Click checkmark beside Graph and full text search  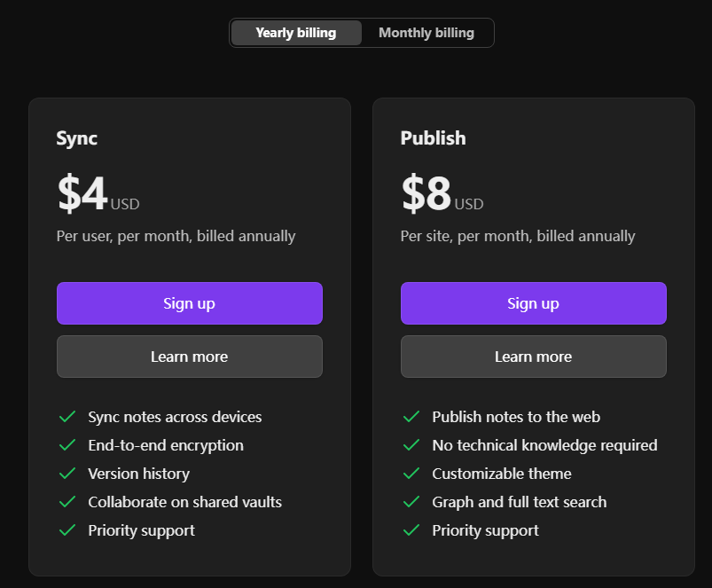[411, 502]
